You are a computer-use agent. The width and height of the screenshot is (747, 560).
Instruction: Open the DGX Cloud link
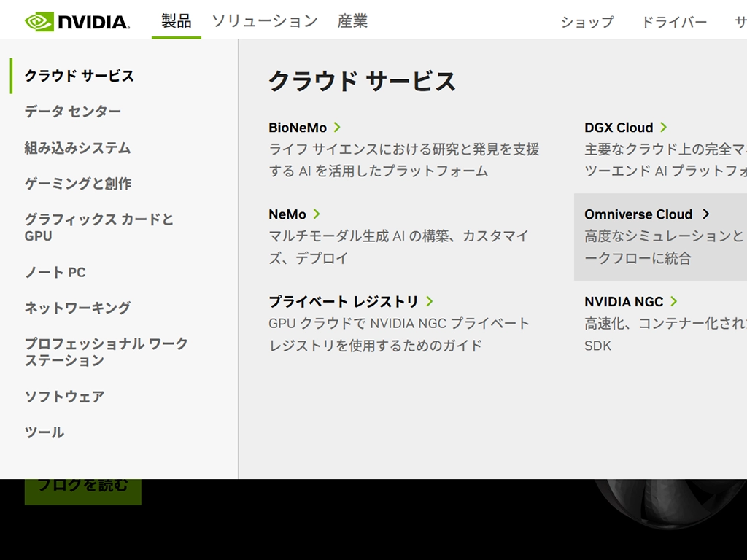click(619, 128)
